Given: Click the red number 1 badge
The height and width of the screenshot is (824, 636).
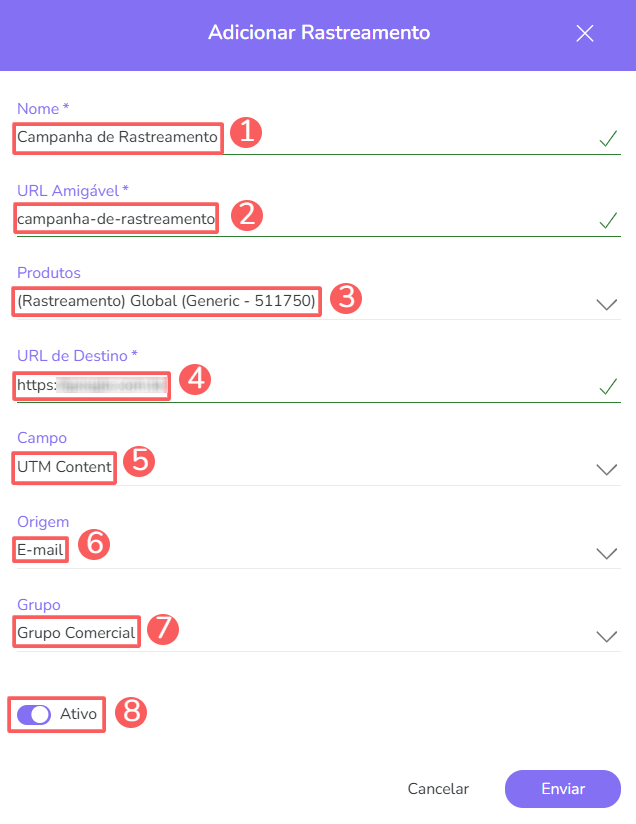Looking at the screenshot, I should [246, 133].
